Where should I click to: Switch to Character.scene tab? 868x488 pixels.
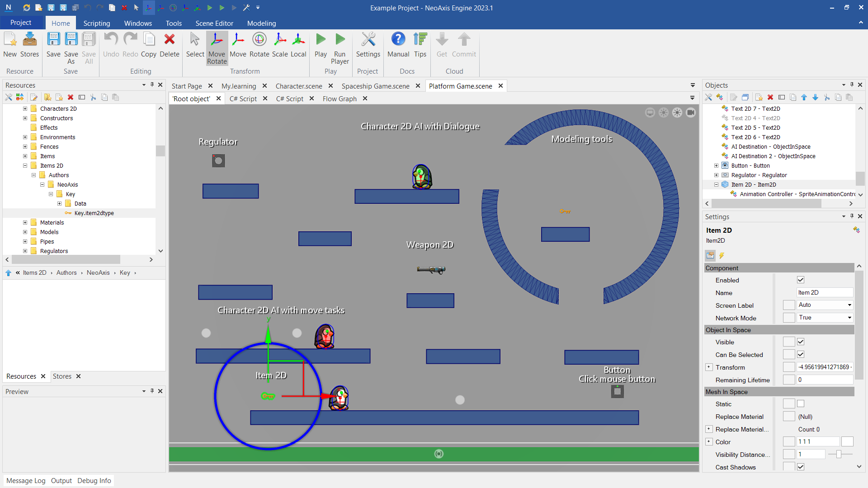[x=299, y=86]
